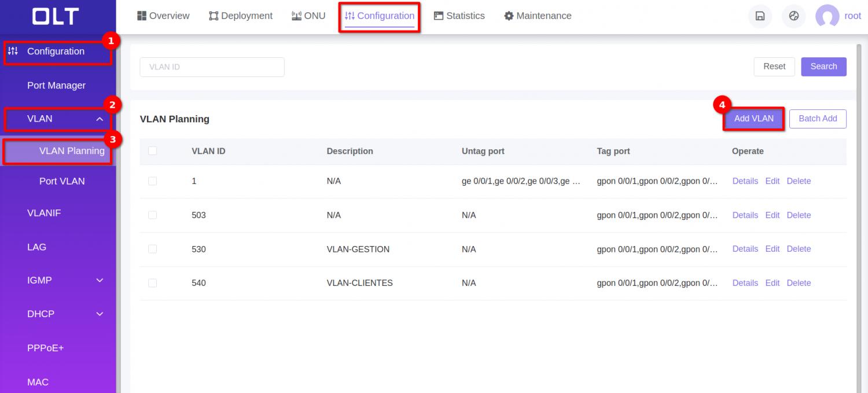Switch to the Statistics tab

pos(459,16)
